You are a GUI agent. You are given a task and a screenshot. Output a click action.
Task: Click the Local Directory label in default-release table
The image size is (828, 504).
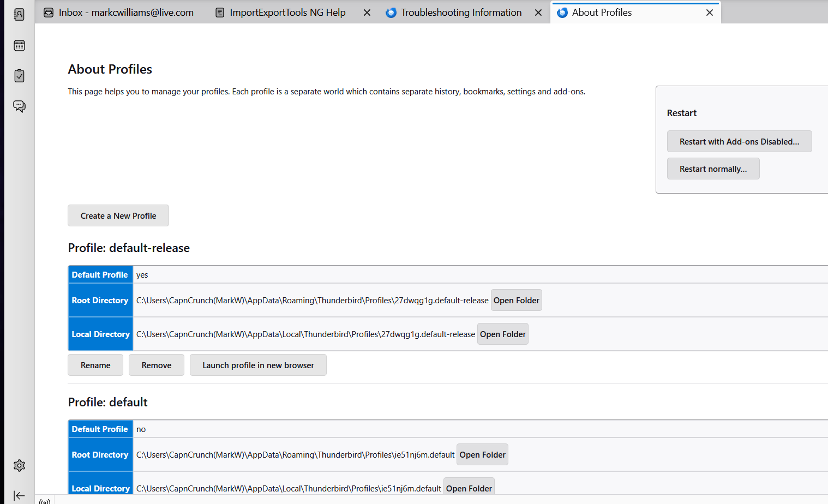(101, 334)
